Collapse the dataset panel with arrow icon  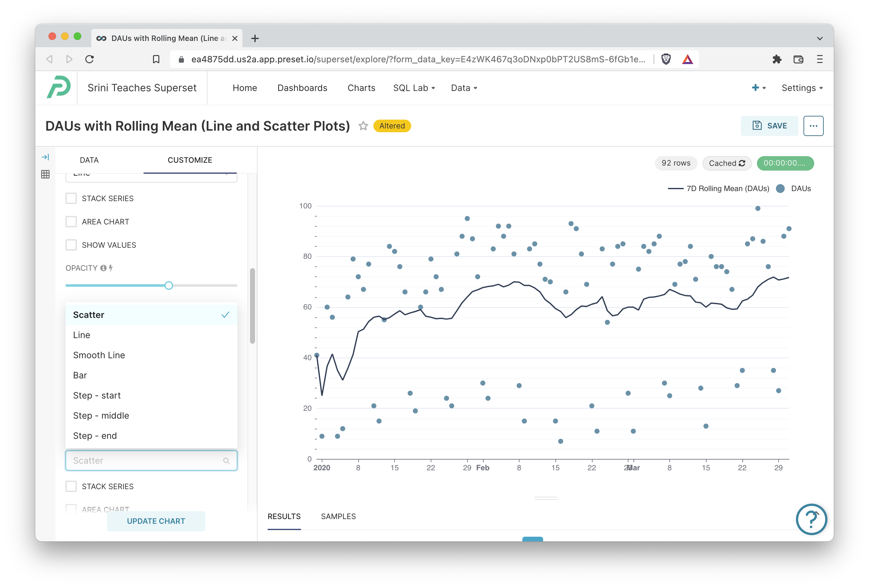45,157
